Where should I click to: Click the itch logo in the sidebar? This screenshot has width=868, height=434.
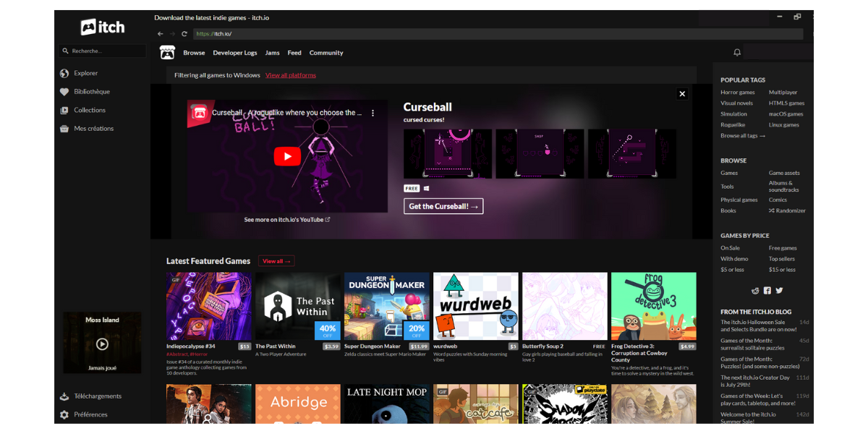[x=102, y=27]
